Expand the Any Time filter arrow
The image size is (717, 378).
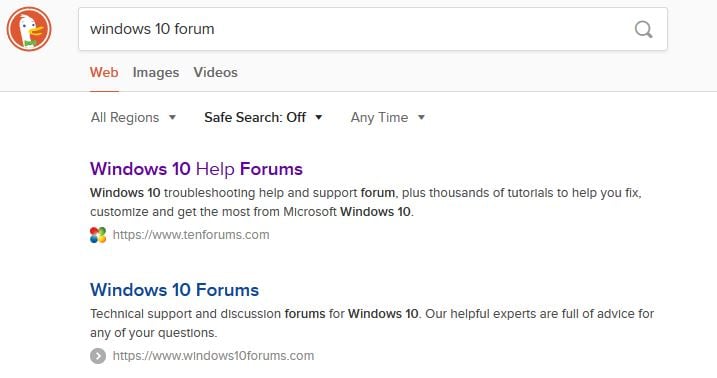[421, 117]
